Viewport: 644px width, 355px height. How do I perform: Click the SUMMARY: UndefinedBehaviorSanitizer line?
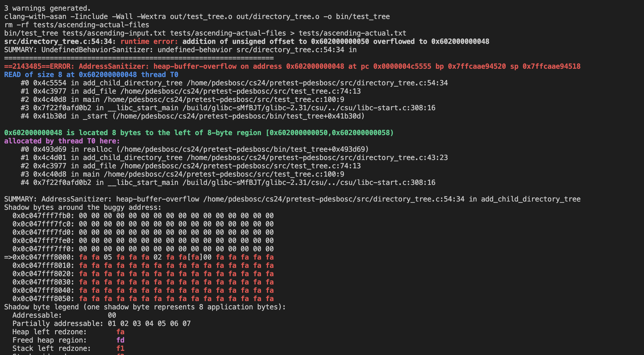(x=180, y=50)
